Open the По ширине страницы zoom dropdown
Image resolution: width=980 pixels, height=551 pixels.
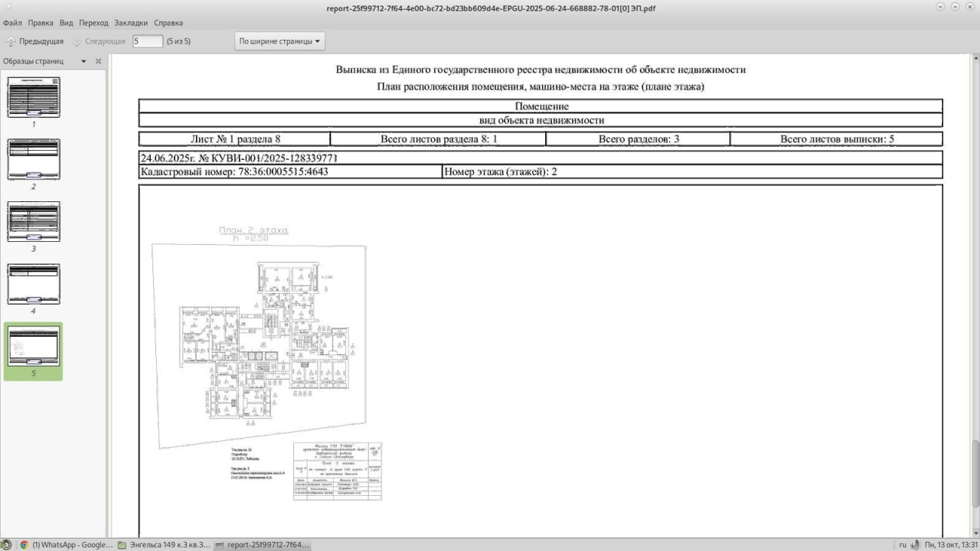[279, 41]
